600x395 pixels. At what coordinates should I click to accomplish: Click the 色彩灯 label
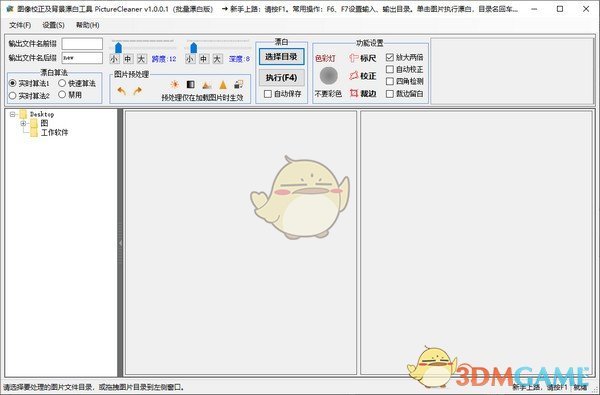pos(325,58)
